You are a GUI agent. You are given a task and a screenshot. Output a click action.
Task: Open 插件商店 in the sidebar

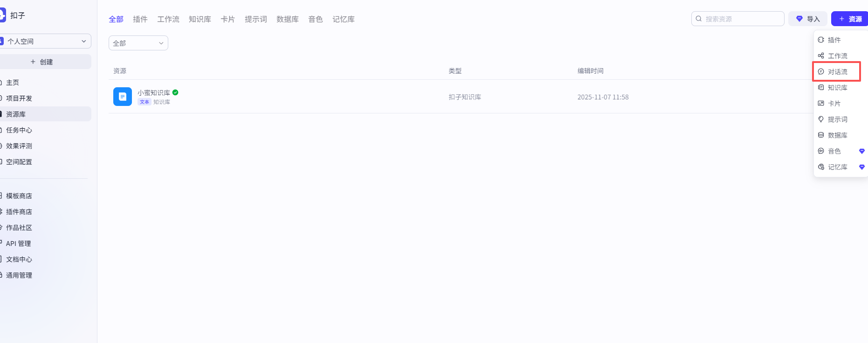point(45,212)
